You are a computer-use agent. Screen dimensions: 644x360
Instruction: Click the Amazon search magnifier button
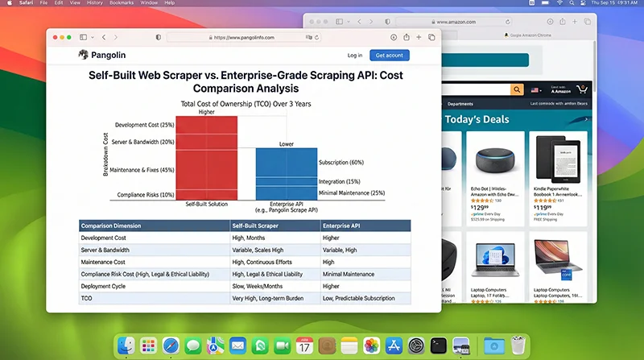516,89
